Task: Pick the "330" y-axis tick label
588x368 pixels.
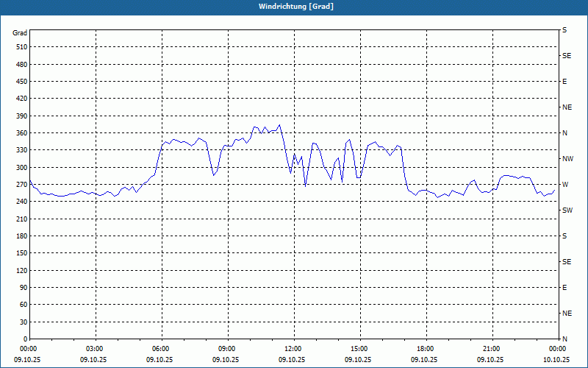Action: click(22, 150)
